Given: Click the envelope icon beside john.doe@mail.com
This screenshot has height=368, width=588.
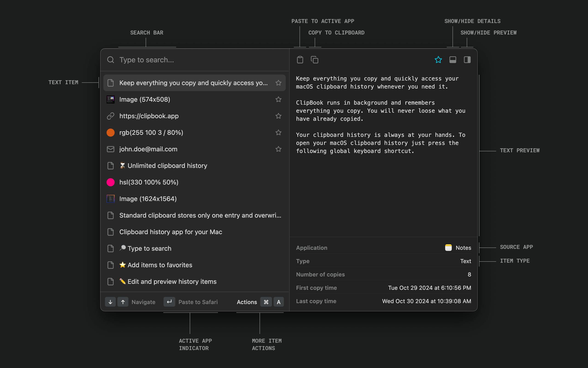Looking at the screenshot, I should click(110, 149).
